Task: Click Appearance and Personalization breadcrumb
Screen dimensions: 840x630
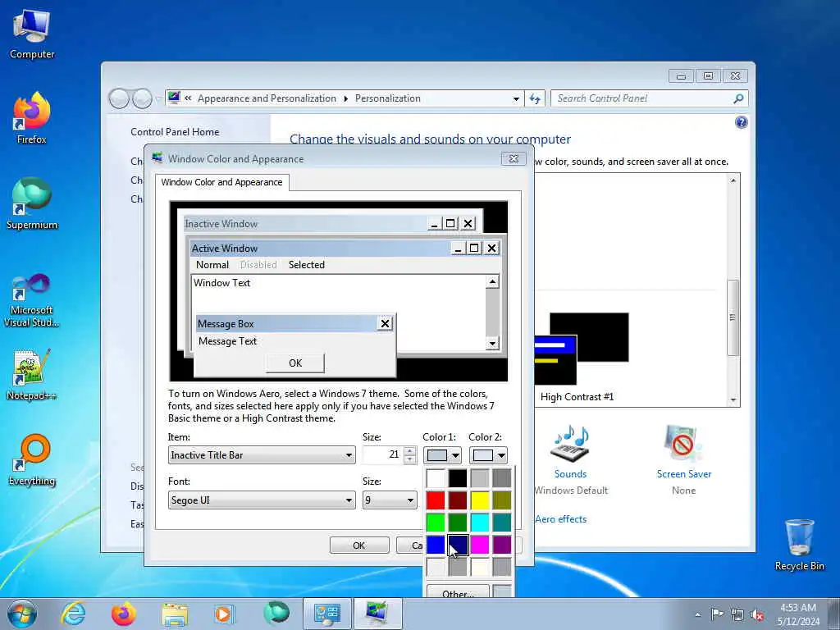Action: click(267, 98)
